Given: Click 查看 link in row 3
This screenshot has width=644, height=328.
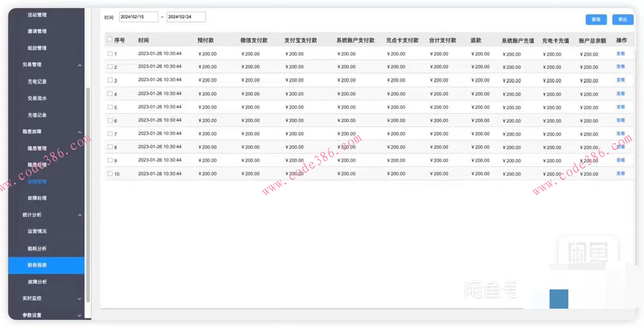Looking at the screenshot, I should click(x=620, y=80).
